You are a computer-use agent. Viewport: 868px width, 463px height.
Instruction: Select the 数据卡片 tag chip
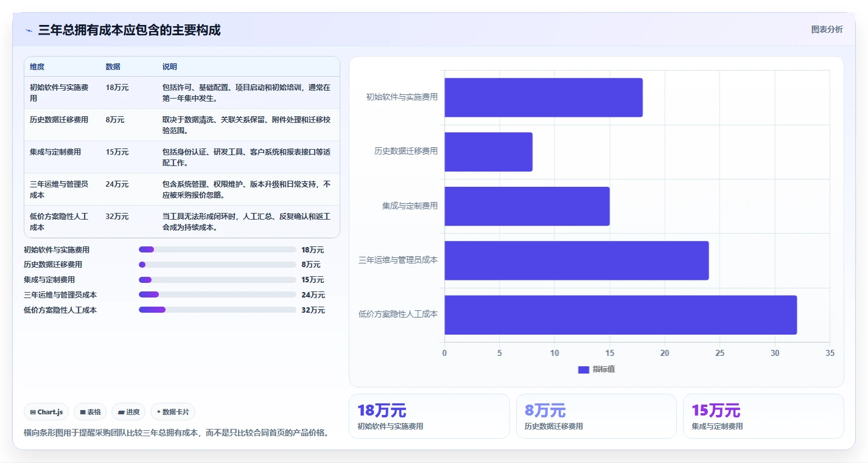[173, 412]
